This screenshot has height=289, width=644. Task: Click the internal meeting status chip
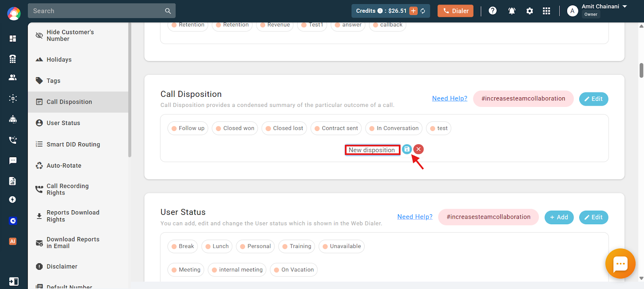click(x=237, y=270)
